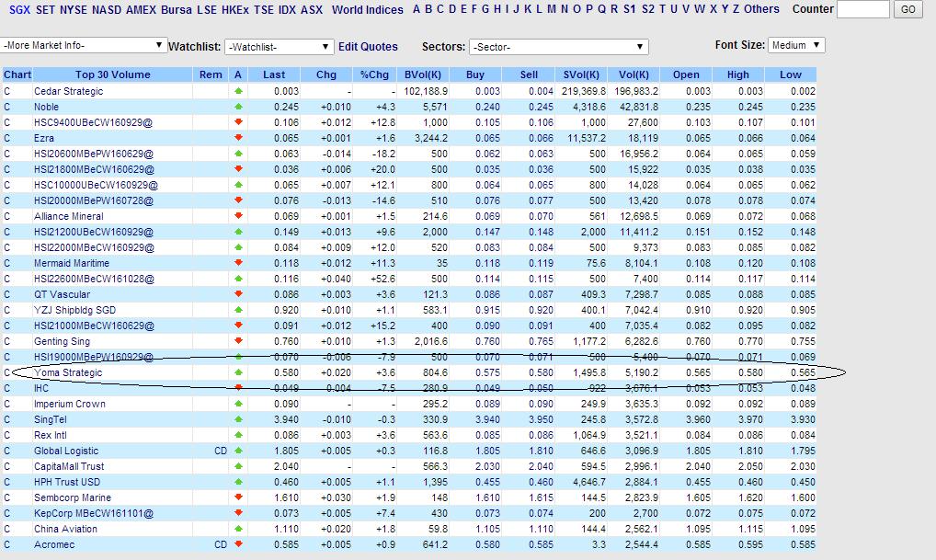Select the LSE exchange tab

tap(207, 9)
